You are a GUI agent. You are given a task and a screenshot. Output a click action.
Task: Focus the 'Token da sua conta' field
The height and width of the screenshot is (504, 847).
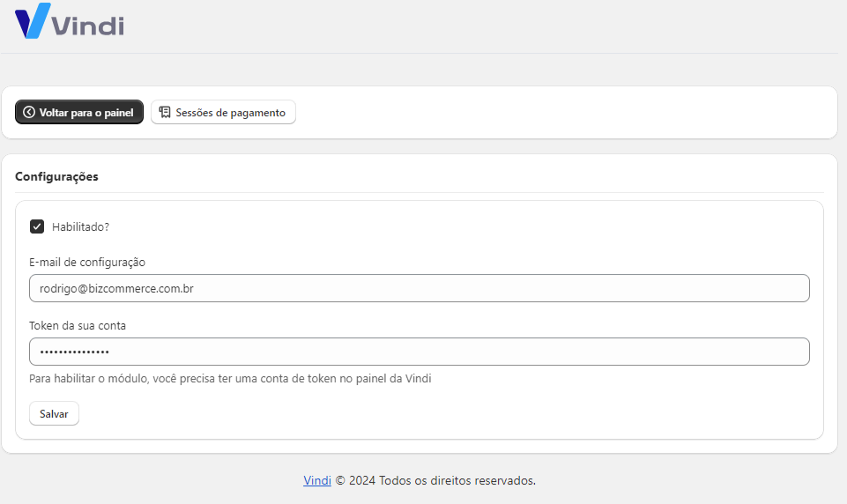[420, 352]
